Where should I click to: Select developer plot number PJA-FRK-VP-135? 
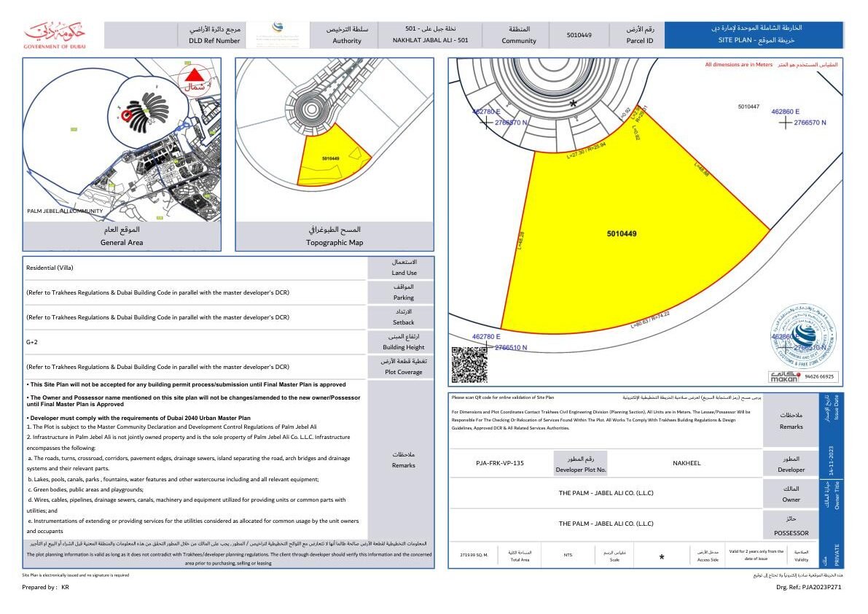[x=499, y=463]
